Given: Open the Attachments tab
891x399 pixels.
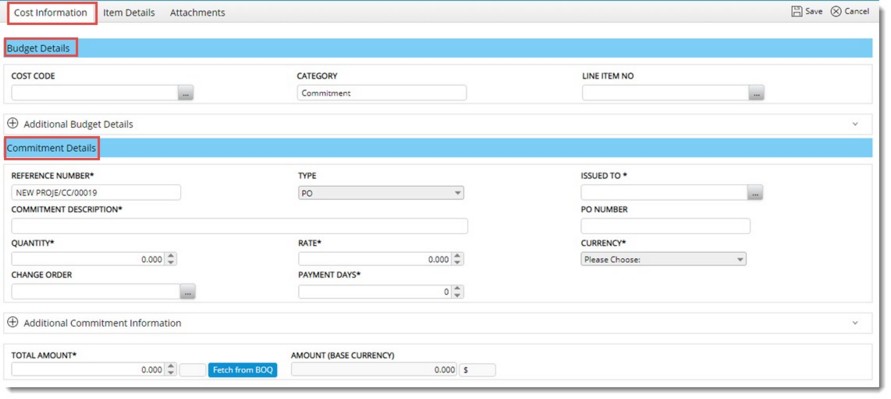Looking at the screenshot, I should click(x=197, y=13).
